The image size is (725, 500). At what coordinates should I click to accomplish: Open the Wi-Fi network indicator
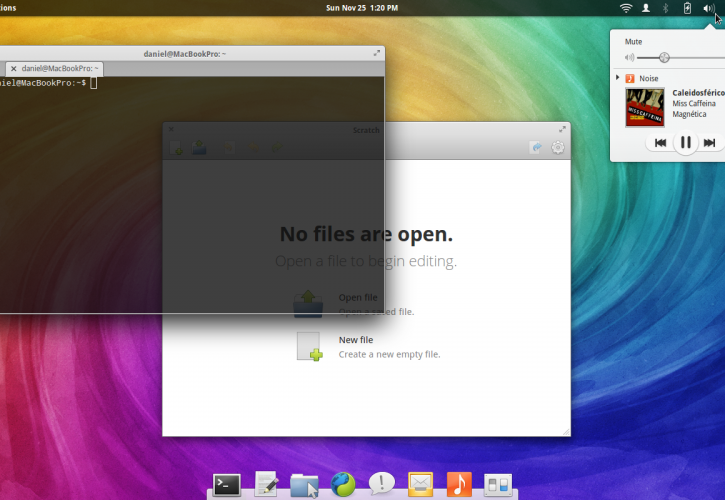point(626,8)
